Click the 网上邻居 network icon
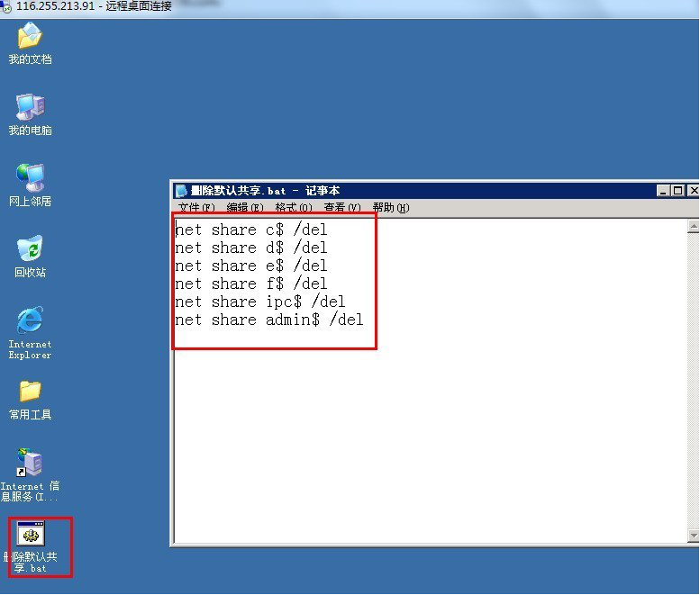This screenshot has height=595, width=700. point(30,179)
